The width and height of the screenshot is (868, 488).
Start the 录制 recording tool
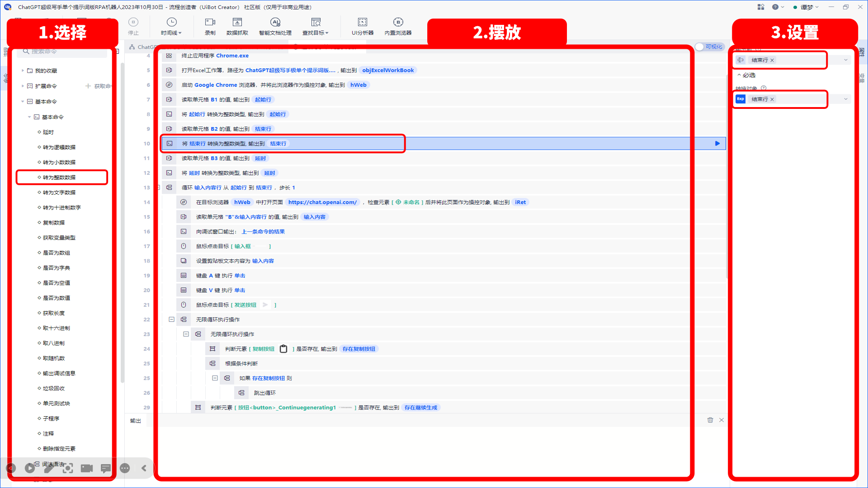tap(210, 26)
